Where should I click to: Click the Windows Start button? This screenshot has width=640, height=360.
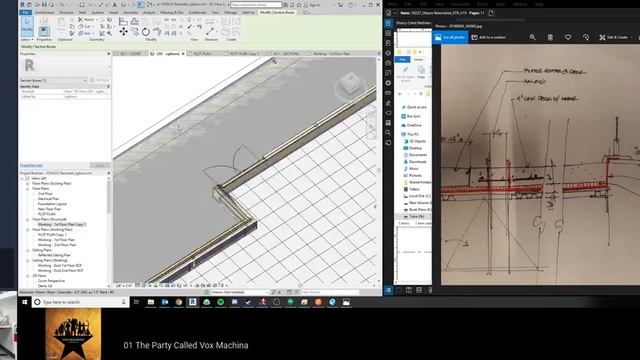(x=24, y=302)
